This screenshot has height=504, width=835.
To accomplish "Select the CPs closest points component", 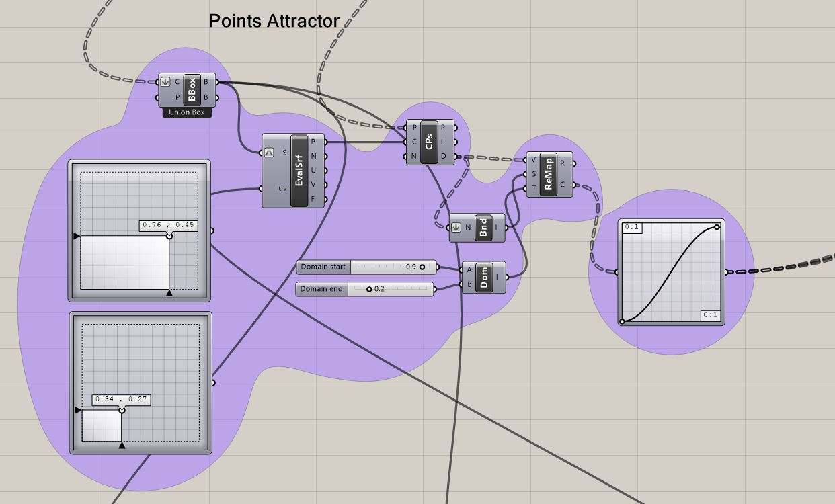I will click(429, 142).
